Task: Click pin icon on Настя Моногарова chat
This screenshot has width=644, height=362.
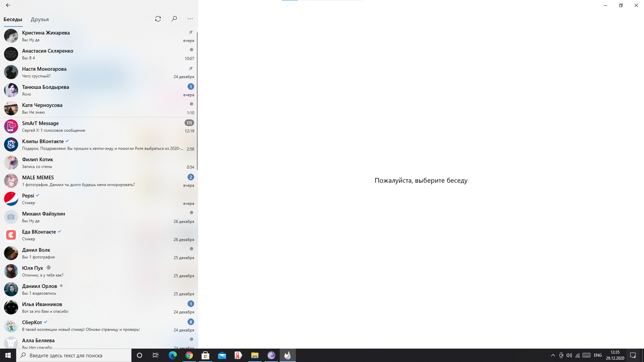Action: point(191,69)
